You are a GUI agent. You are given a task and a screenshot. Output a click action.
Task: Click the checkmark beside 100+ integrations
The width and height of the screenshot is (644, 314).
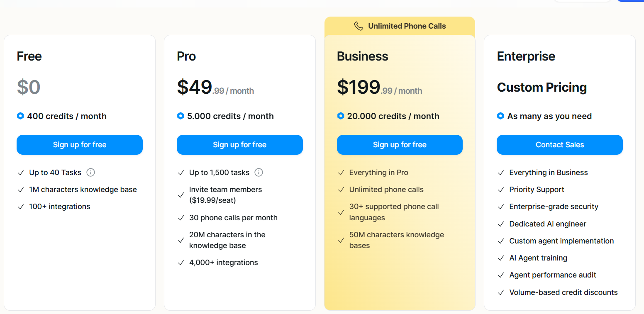[21, 207]
